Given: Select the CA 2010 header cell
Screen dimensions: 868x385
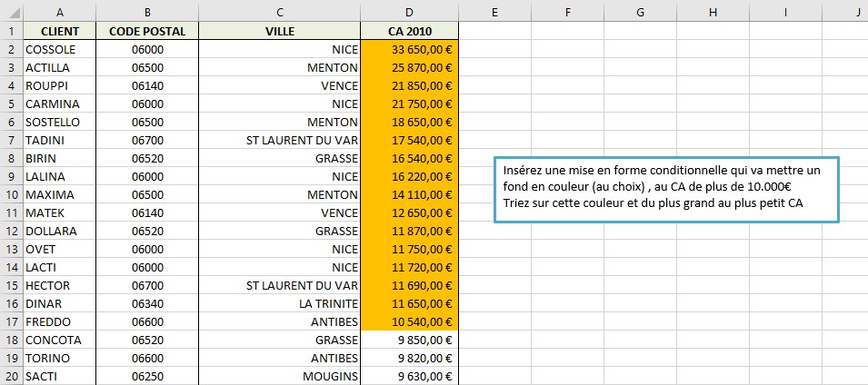Looking at the screenshot, I should pos(409,31).
